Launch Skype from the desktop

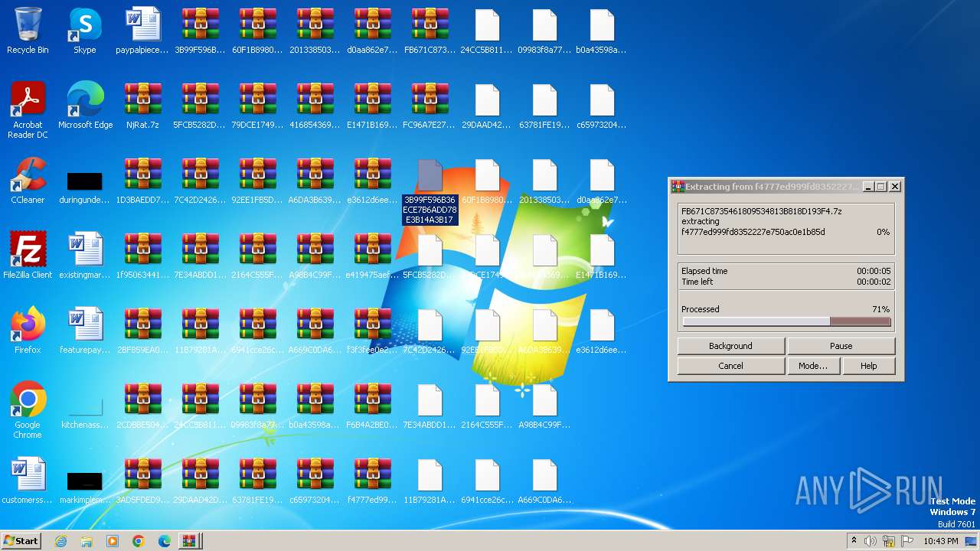[x=85, y=31]
